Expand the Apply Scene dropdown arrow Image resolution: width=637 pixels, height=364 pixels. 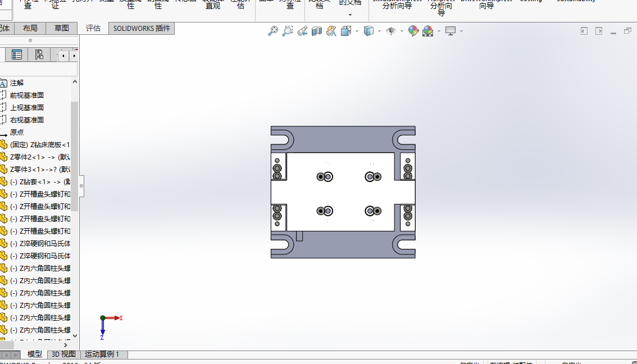click(x=439, y=31)
